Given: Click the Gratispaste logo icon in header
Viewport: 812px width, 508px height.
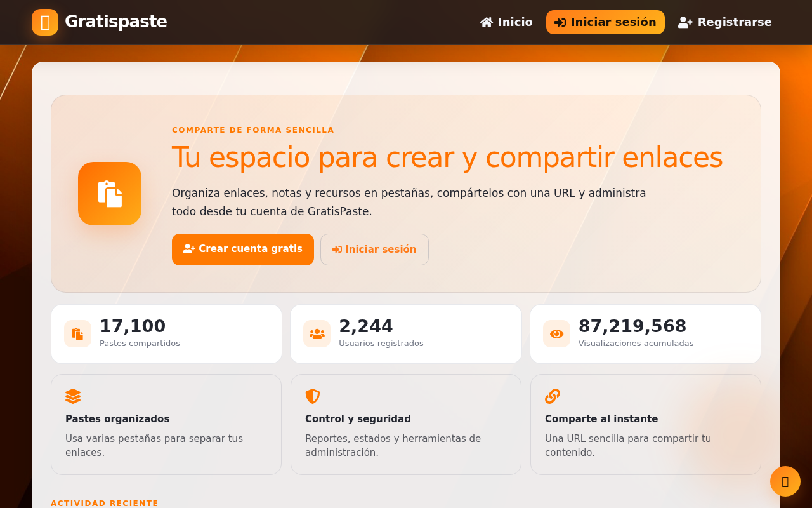Looking at the screenshot, I should tap(45, 22).
